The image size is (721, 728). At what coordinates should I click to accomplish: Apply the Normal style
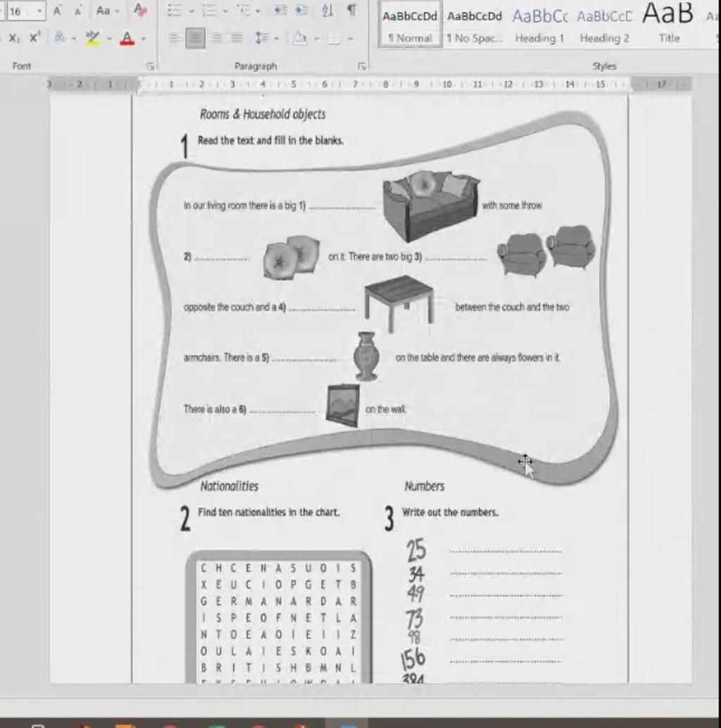[410, 26]
